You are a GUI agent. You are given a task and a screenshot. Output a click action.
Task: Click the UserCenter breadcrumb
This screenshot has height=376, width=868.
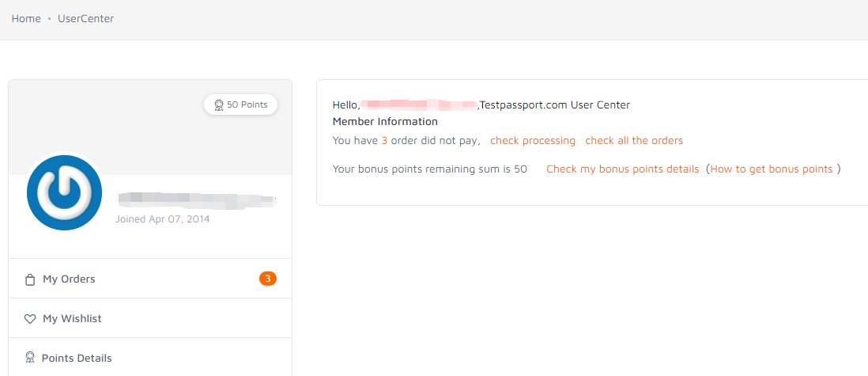click(86, 19)
